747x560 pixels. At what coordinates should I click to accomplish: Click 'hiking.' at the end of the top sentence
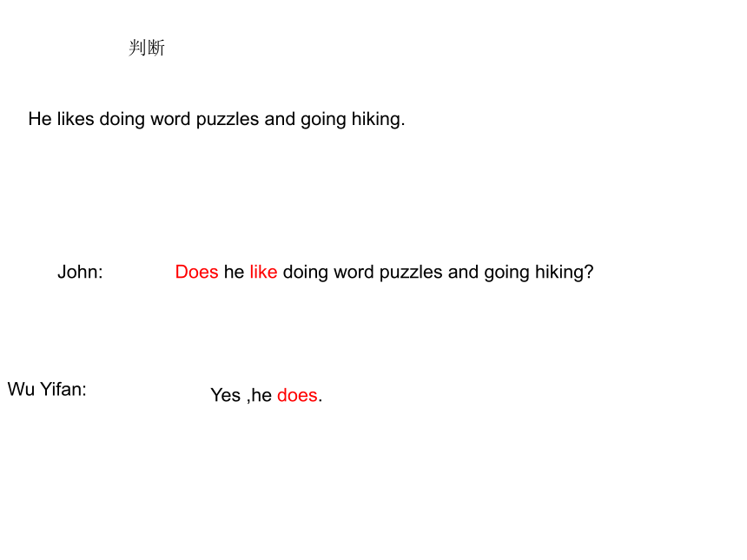[378, 120]
